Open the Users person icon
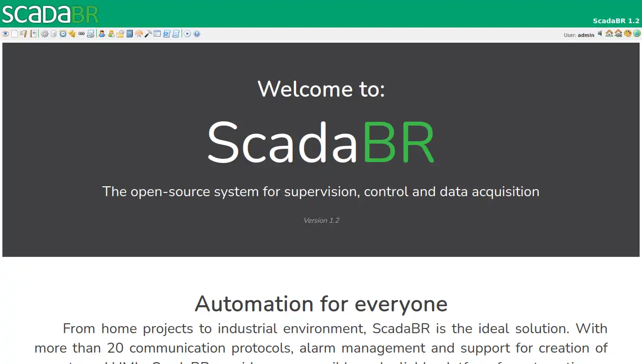Viewport: 642px width, 364px height. tap(102, 34)
